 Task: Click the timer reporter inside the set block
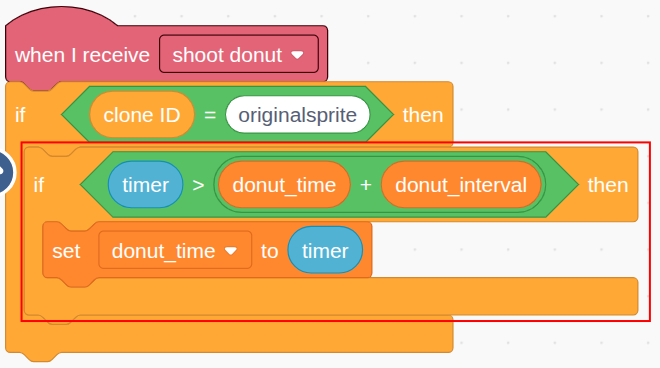[325, 251]
